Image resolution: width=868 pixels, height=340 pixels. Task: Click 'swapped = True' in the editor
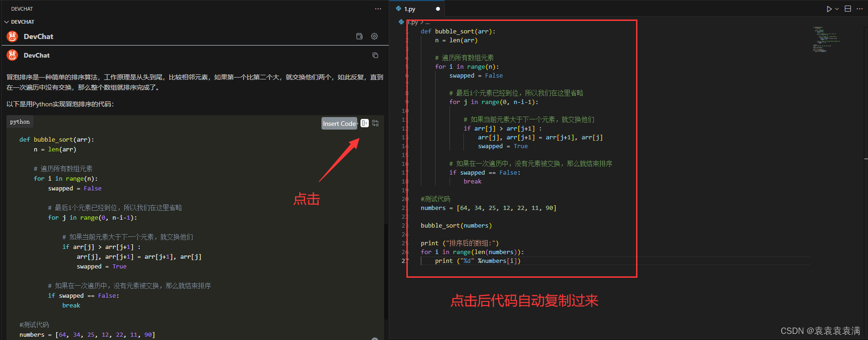click(503, 146)
